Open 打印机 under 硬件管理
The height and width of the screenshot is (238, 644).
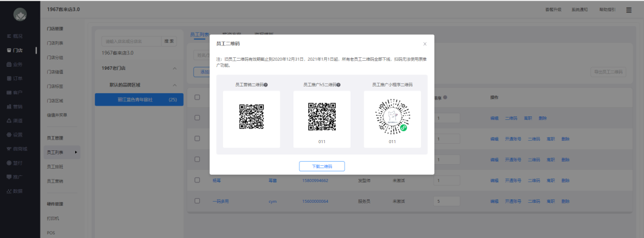53,219
